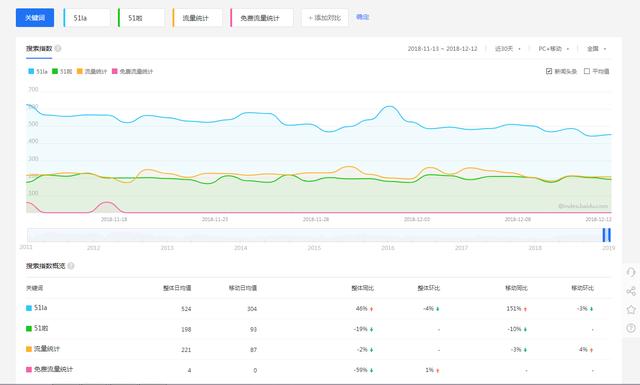The image size is (640, 385).
Task: Open the 全国 region dropdown
Action: (597, 49)
